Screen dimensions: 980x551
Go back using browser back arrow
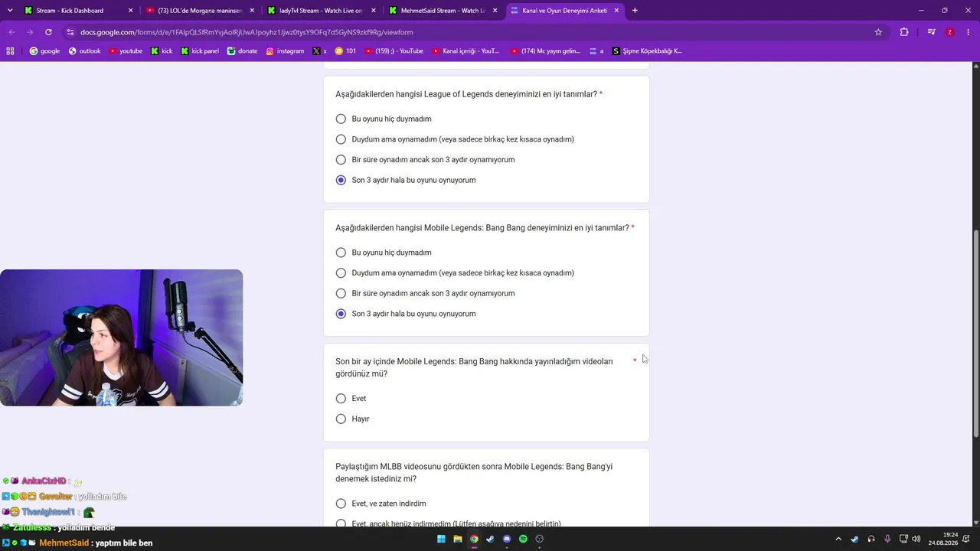point(12,32)
